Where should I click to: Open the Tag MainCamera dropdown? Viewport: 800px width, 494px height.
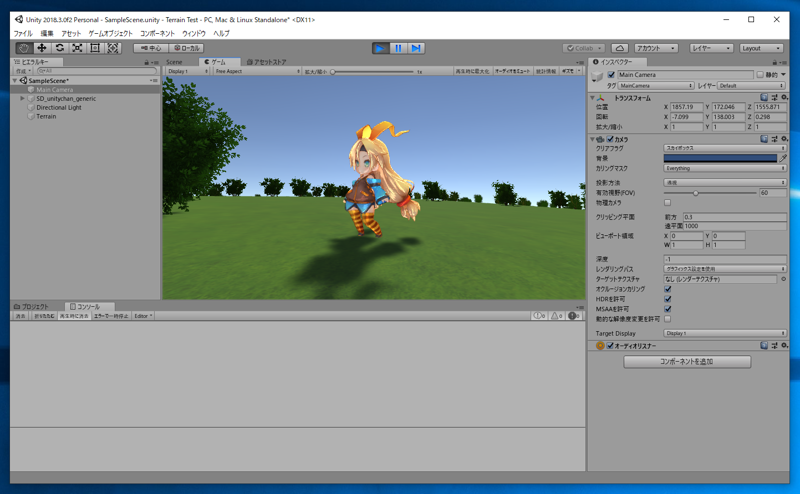point(656,86)
